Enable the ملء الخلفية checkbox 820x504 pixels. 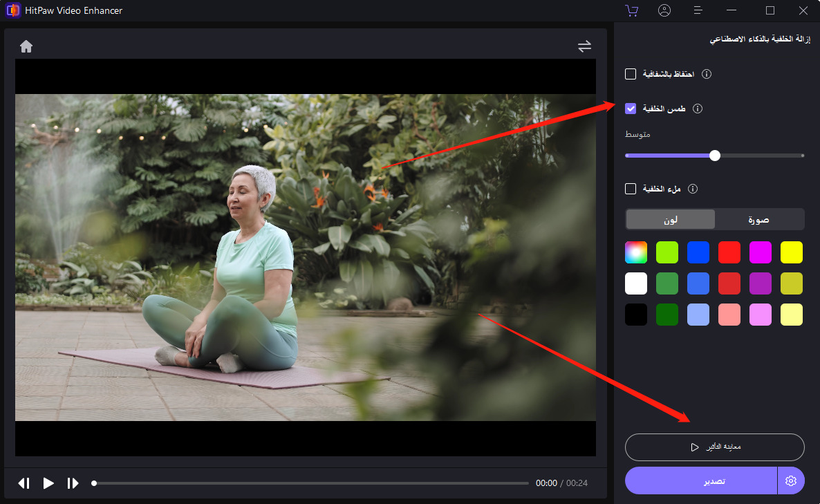tap(631, 189)
